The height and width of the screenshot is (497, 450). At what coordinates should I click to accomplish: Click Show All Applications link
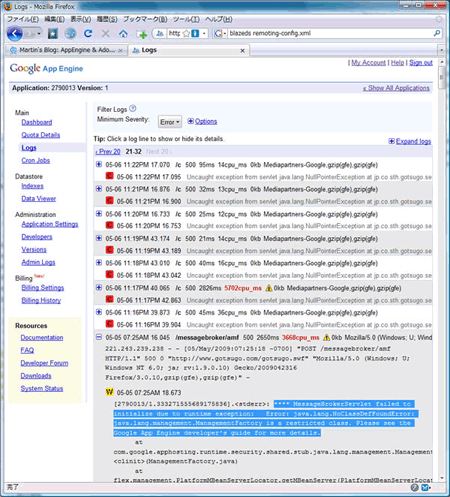[x=396, y=88]
